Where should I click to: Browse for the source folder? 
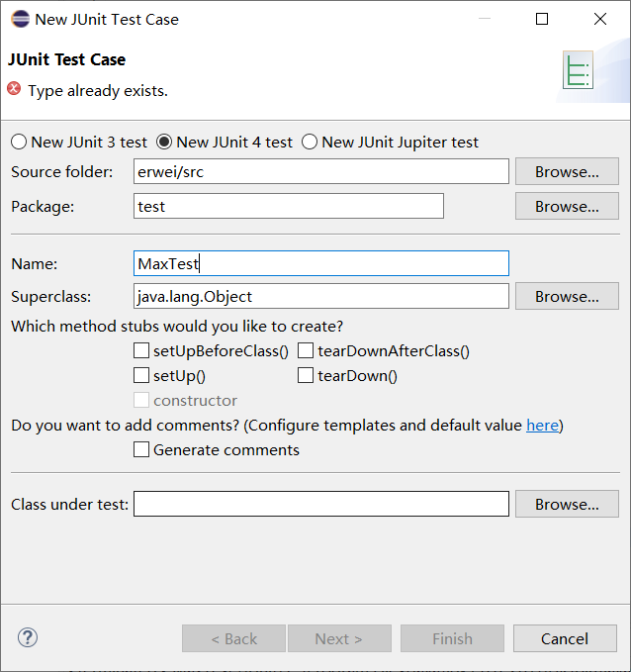click(x=567, y=171)
